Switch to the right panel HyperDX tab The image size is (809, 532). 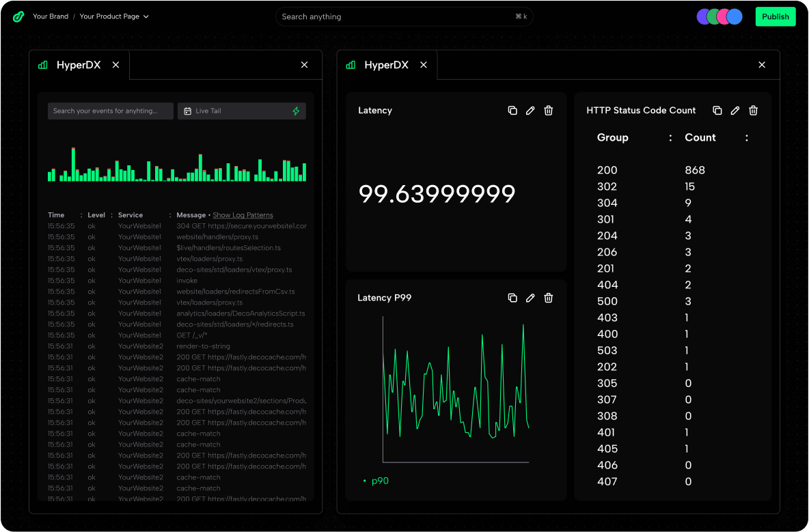(387, 65)
